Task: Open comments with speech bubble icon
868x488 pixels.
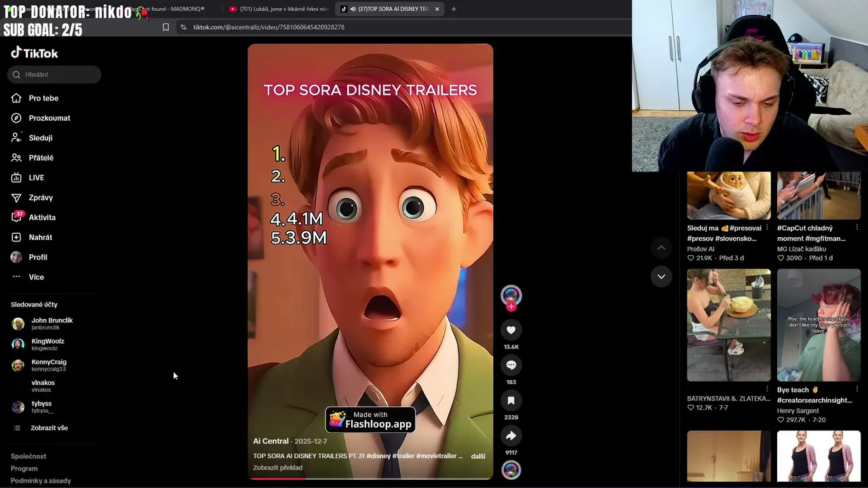Action: click(511, 365)
